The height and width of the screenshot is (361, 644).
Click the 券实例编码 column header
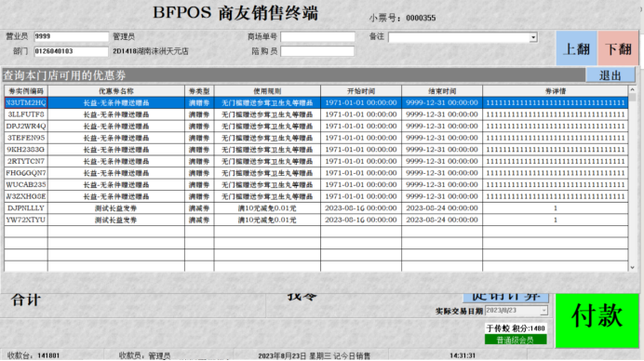click(x=26, y=91)
